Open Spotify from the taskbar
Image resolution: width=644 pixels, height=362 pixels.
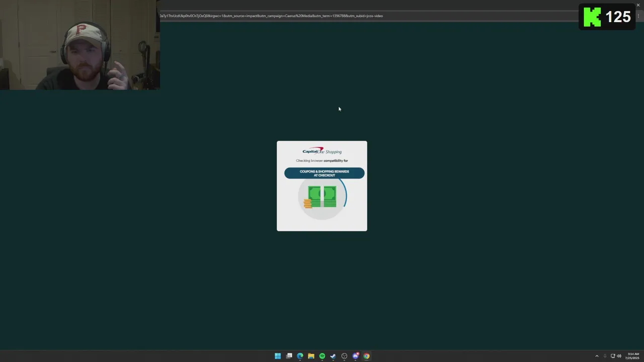[322, 356]
